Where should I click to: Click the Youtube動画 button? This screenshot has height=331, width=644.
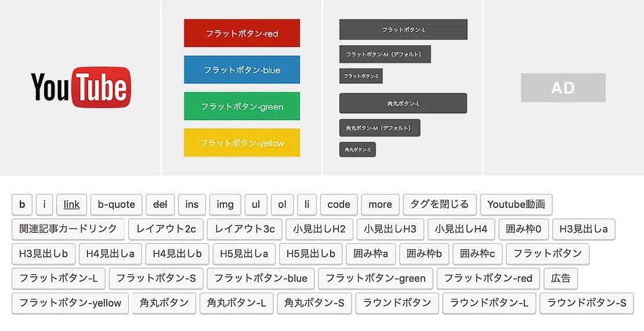point(516,204)
